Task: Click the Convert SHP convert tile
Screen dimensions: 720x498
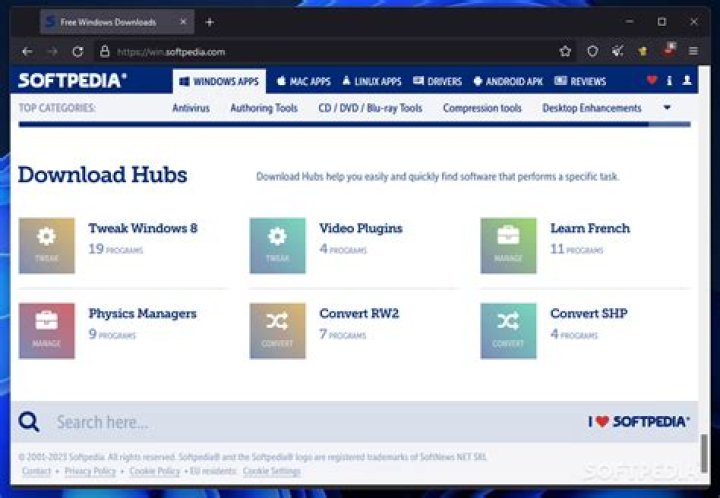Action: [x=508, y=330]
